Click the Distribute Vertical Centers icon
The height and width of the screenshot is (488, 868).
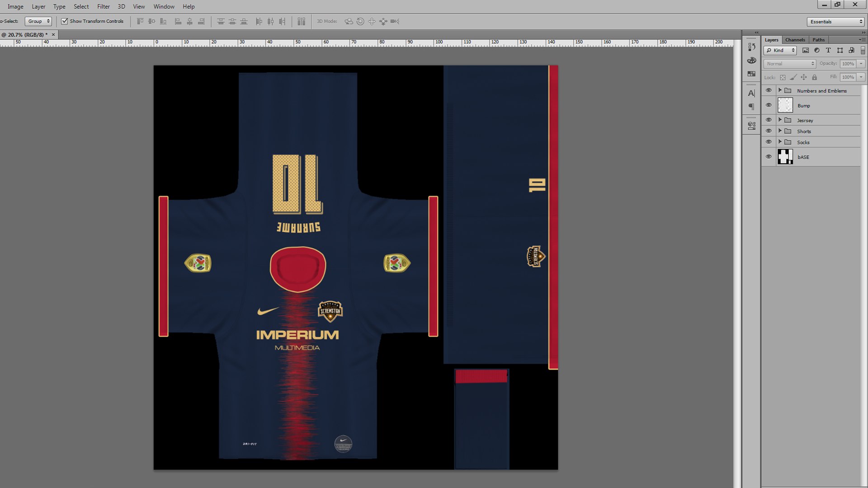click(x=232, y=21)
